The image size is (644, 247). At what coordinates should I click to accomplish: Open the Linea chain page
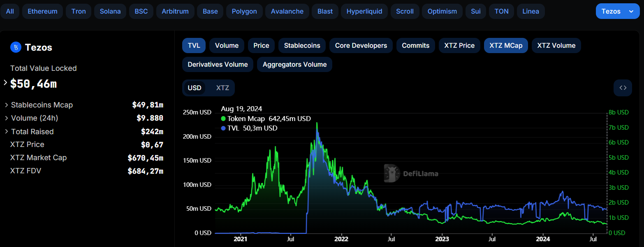point(530,11)
